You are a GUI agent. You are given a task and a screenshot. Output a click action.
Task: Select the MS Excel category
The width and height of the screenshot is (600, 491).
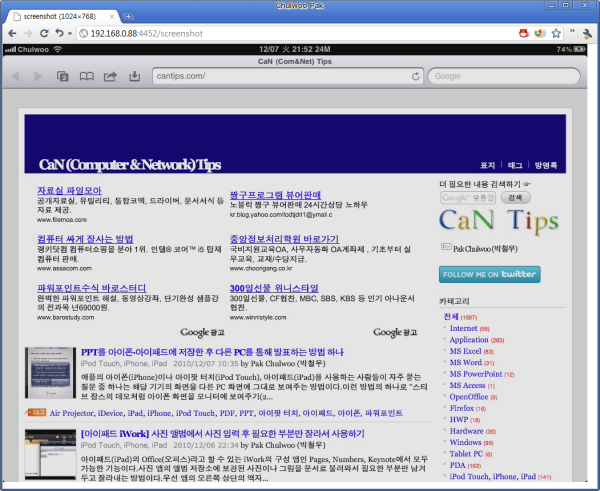[465, 351]
